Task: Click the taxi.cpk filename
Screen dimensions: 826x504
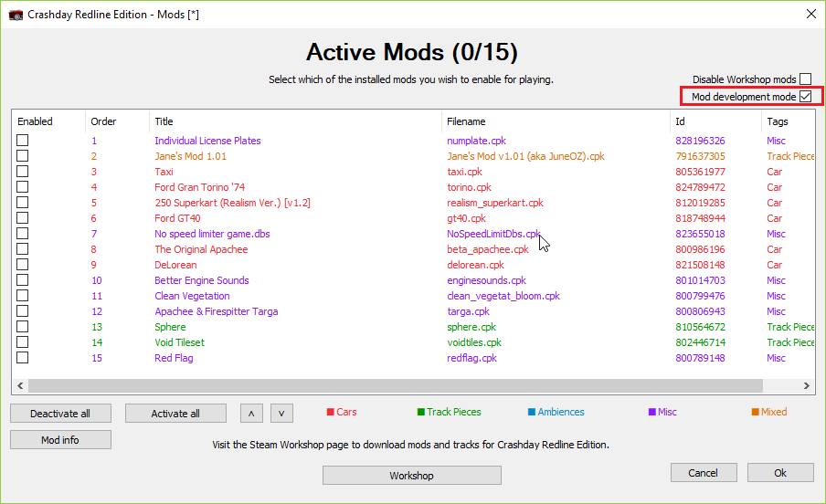Action: (x=464, y=172)
